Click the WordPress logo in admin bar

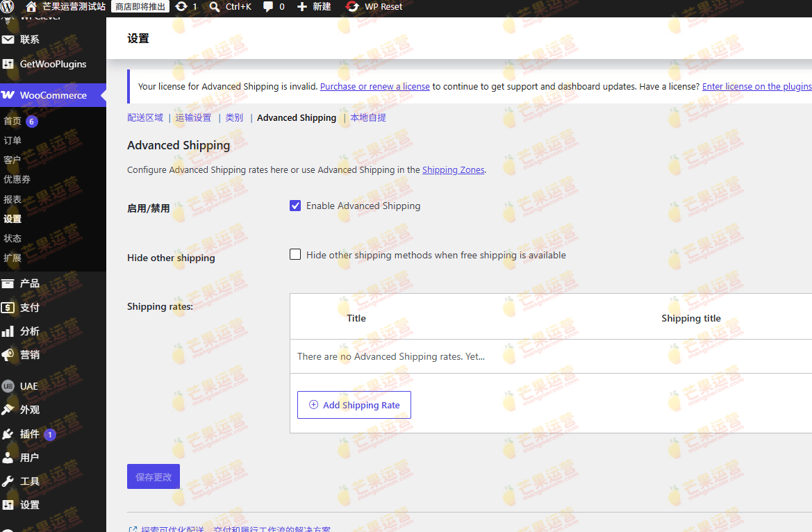(8, 6)
